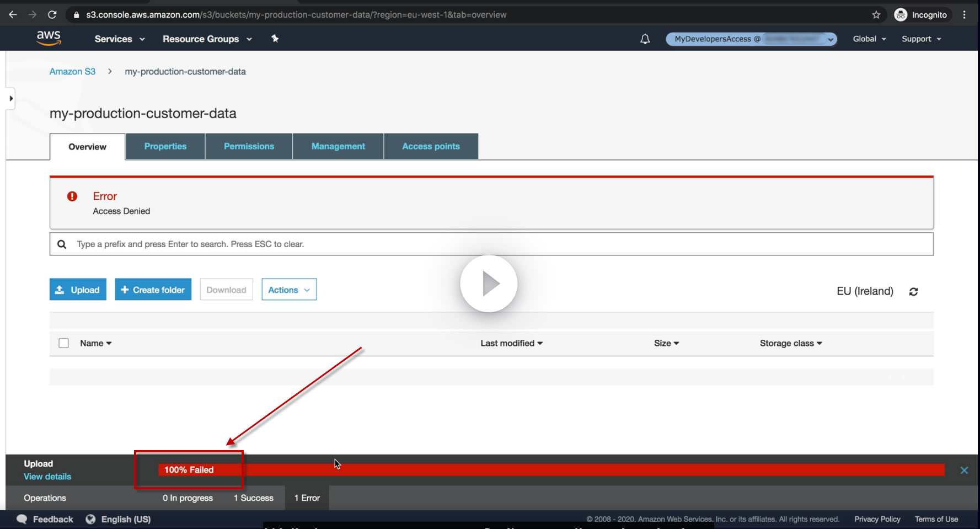
Task: Open the Global region dropdown
Action: coord(870,39)
